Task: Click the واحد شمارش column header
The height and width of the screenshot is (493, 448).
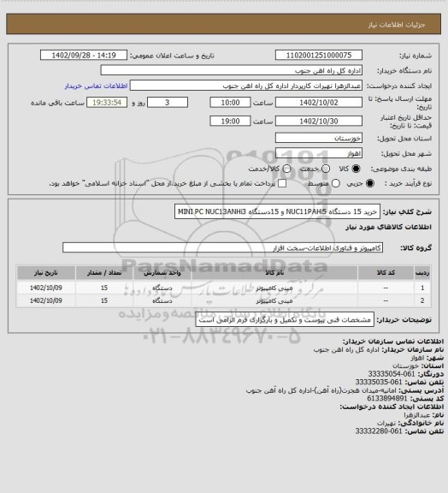Action: (162, 272)
